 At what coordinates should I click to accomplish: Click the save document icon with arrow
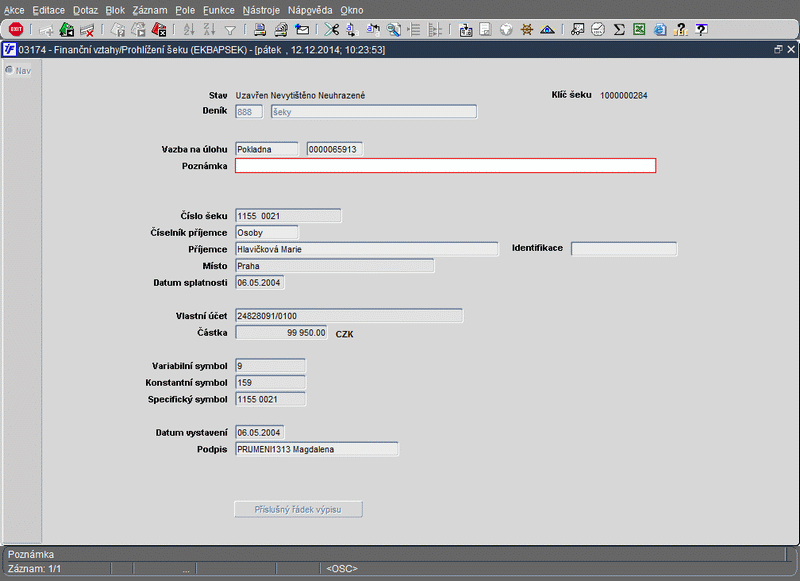pyautogui.click(x=465, y=30)
